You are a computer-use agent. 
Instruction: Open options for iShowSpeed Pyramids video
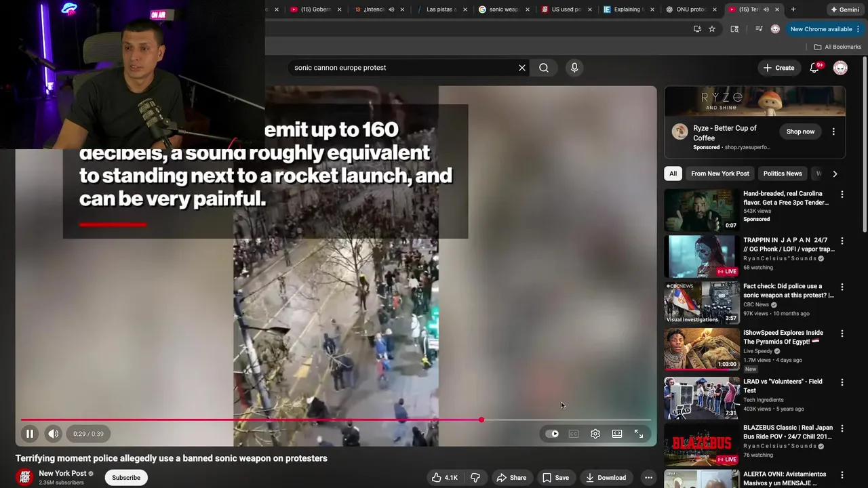click(842, 333)
